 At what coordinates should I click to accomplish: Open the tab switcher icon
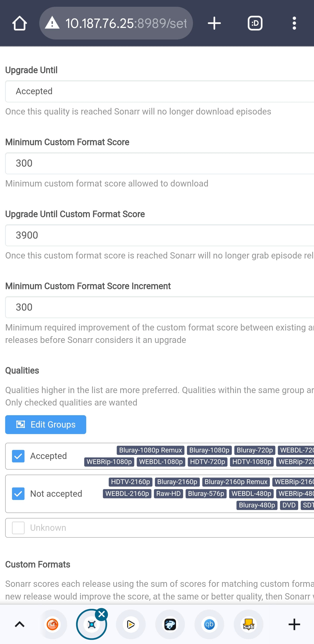tap(255, 23)
